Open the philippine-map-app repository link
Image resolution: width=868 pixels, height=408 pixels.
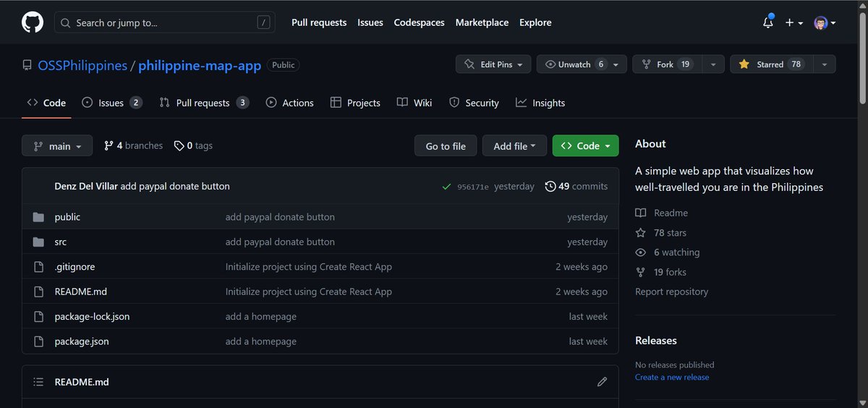coord(200,65)
